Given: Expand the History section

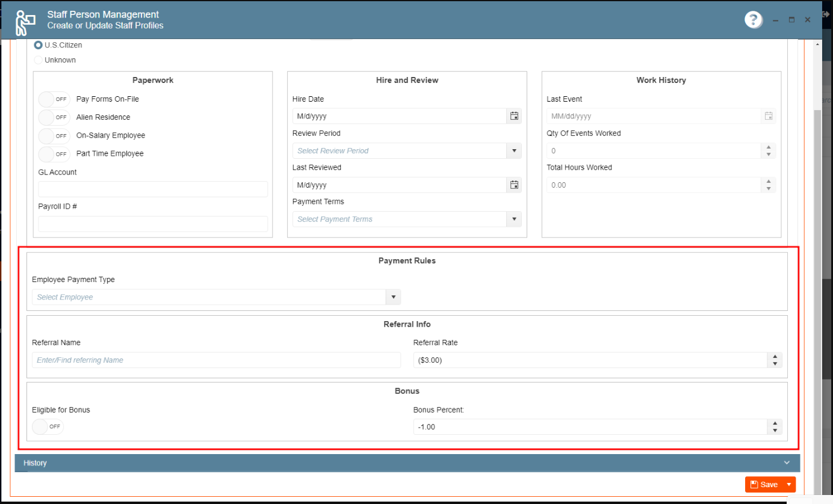Looking at the screenshot, I should tap(407, 463).
